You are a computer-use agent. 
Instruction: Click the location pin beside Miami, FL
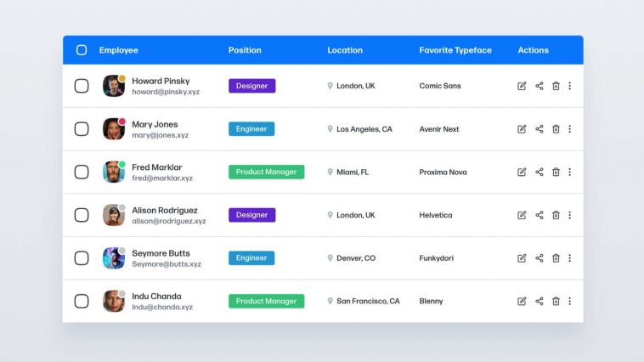[x=330, y=172]
